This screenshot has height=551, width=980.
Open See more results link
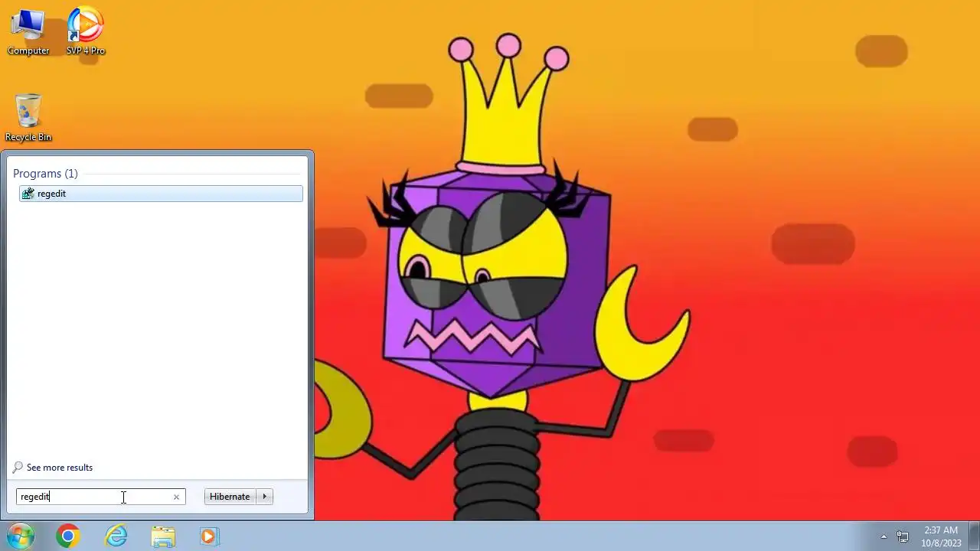coord(60,468)
